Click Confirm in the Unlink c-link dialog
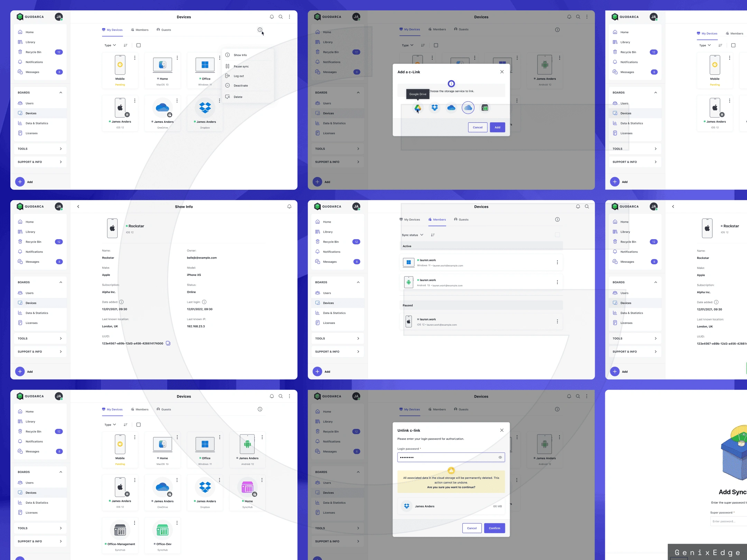This screenshot has height=560, width=747. pyautogui.click(x=494, y=528)
